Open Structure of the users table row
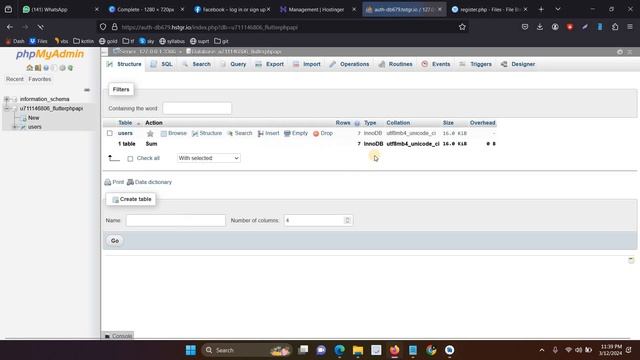Screen dimensions: 640x360 207,133
